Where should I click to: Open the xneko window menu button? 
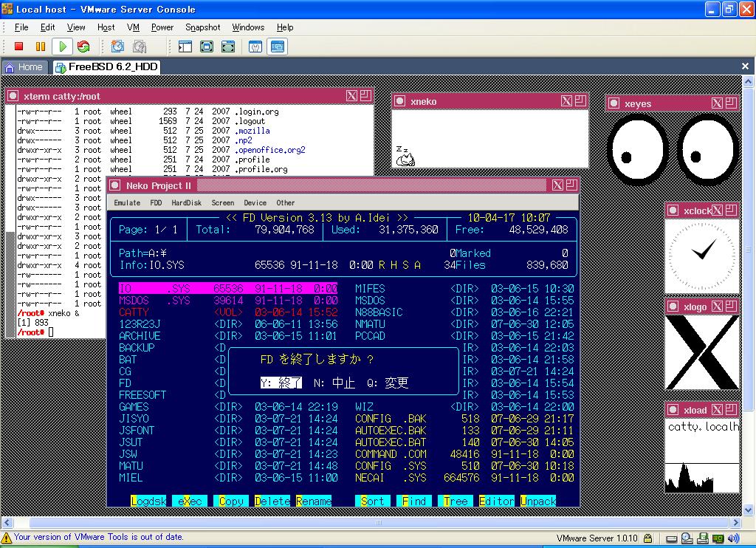(x=399, y=101)
